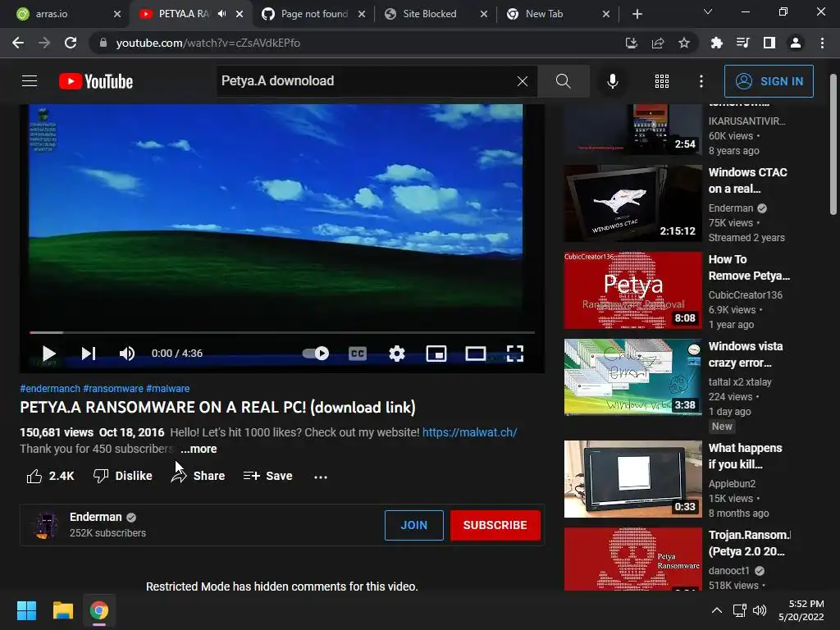
Task: Open Windows CTAC on a real video thumbnail
Action: click(632, 203)
